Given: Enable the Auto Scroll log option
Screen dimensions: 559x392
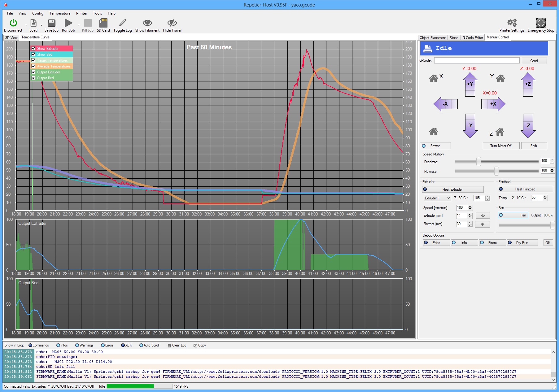Looking at the screenshot, I should pos(150,345).
